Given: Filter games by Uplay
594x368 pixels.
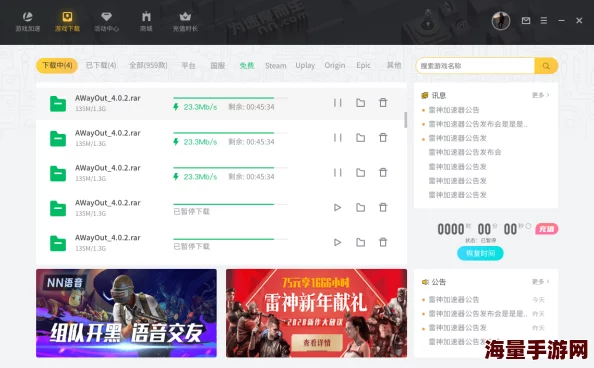Looking at the screenshot, I should pyautogui.click(x=305, y=66).
